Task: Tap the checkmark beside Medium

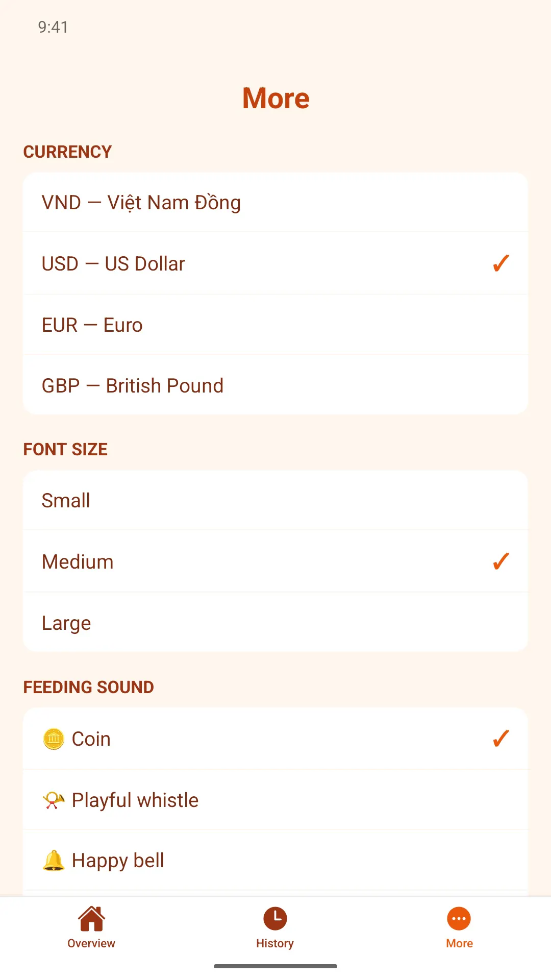Action: point(501,561)
